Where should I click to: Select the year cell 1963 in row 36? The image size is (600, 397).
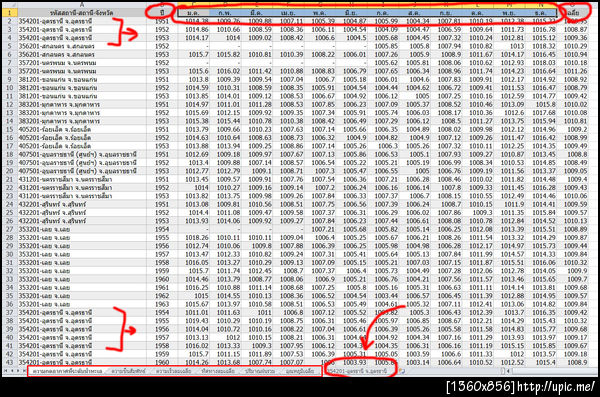(161, 304)
